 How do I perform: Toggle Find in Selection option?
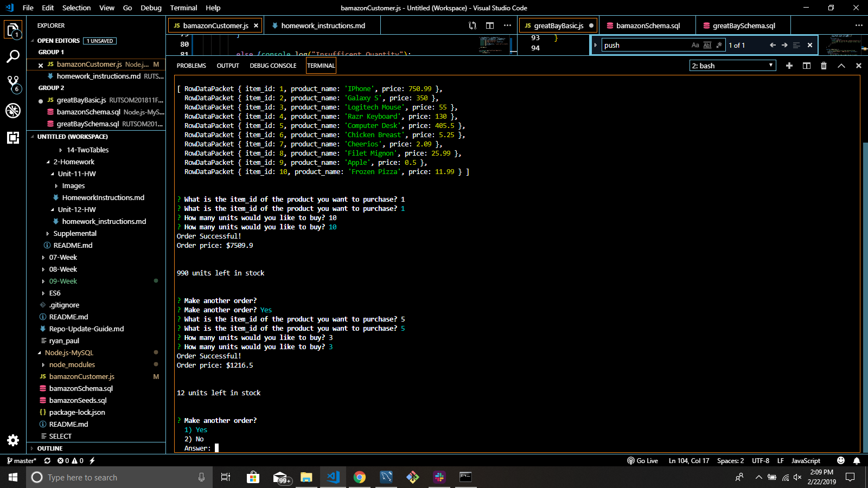pos(796,45)
